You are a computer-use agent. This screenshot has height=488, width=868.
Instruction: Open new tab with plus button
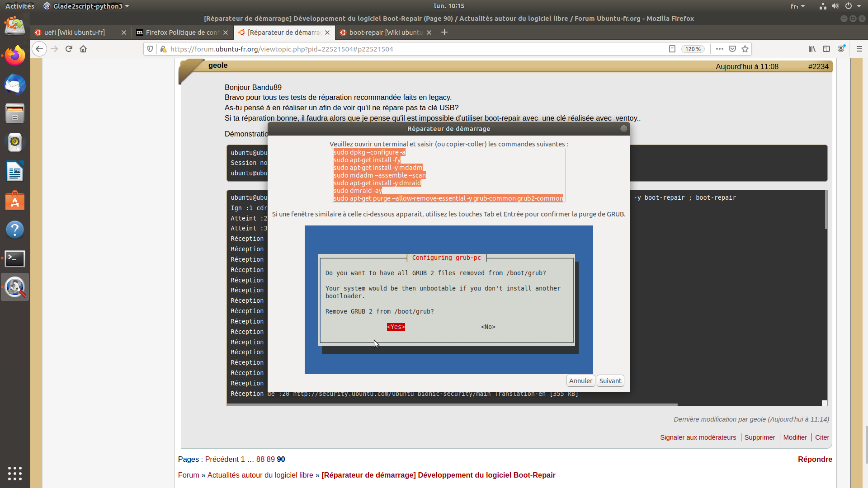pos(444,33)
